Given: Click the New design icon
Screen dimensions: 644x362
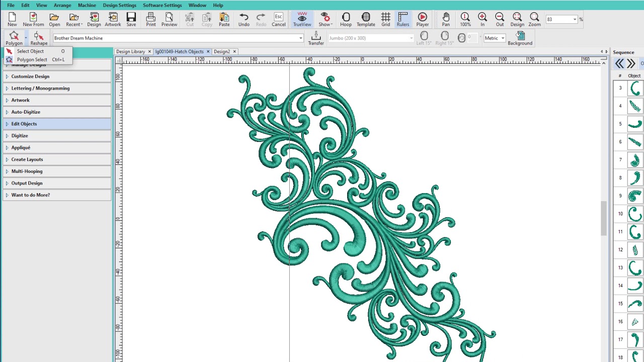Looking at the screenshot, I should coord(12,20).
